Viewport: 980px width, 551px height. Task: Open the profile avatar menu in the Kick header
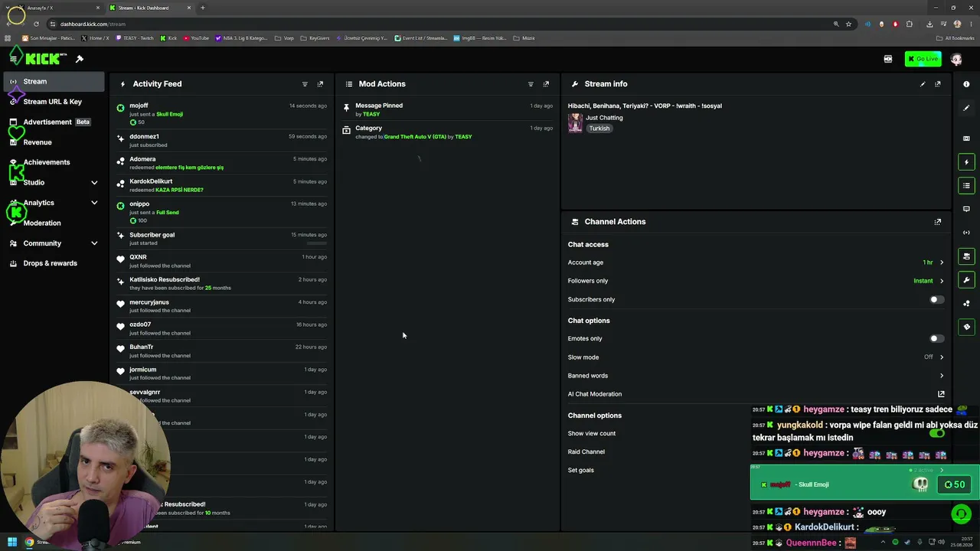[956, 59]
